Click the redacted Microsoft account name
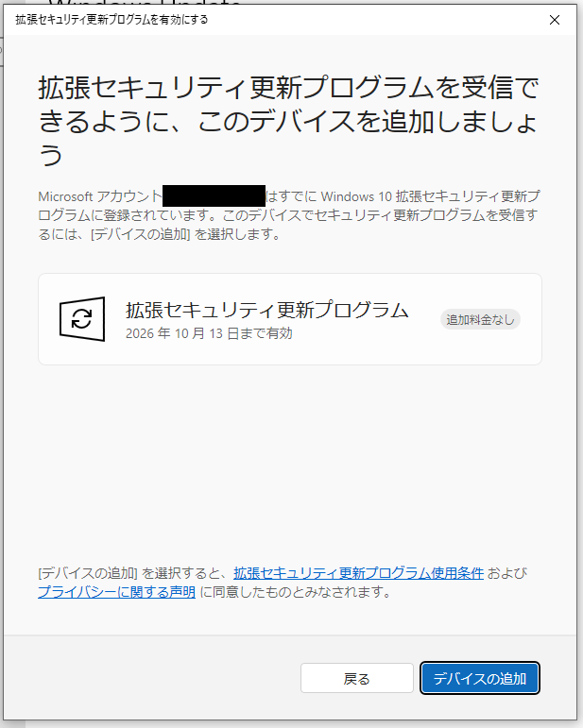583x728 pixels. (214, 196)
